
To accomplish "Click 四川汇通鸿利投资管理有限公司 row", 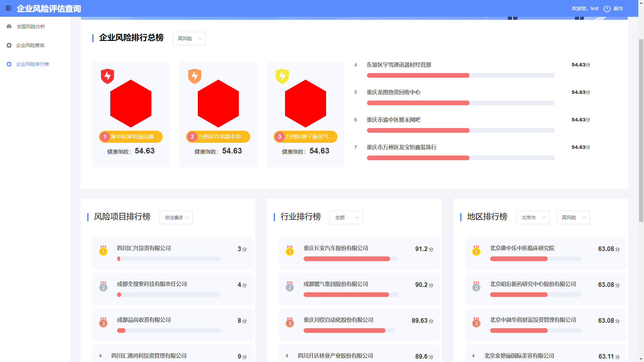I will click(x=173, y=354).
